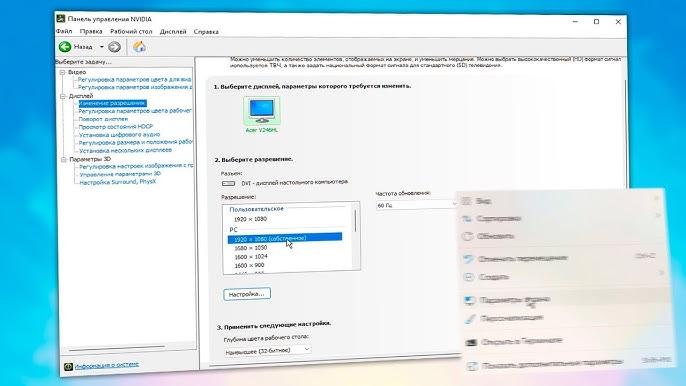Open Регулировка параметров цвета рабочего стола
The height and width of the screenshot is (386, 686).
click(135, 111)
